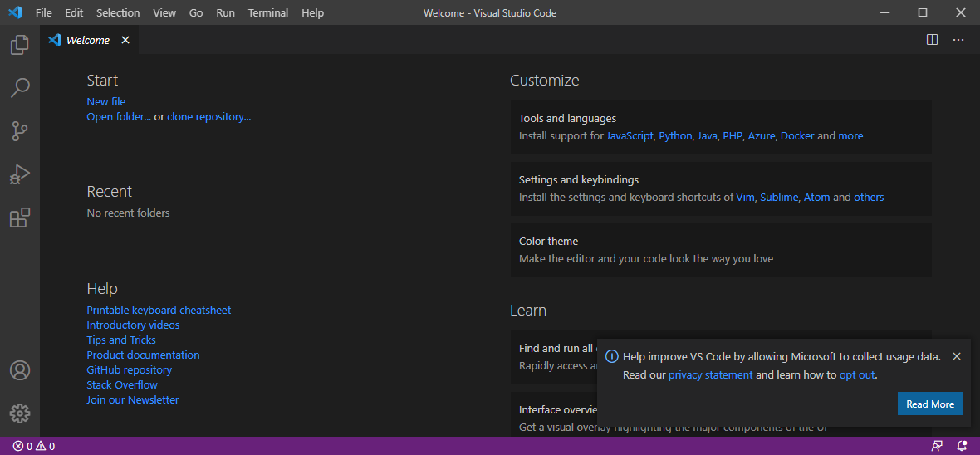Dismiss the usage data notification
980x455 pixels.
(x=956, y=356)
